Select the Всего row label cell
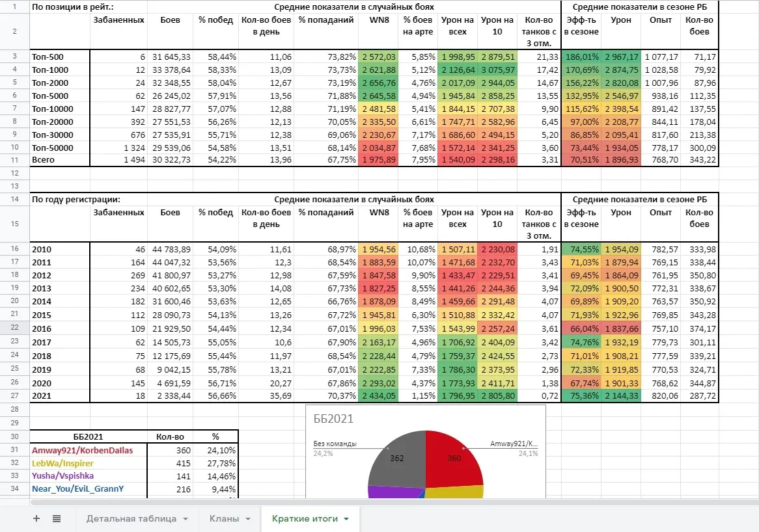759x532 pixels. 60,160
